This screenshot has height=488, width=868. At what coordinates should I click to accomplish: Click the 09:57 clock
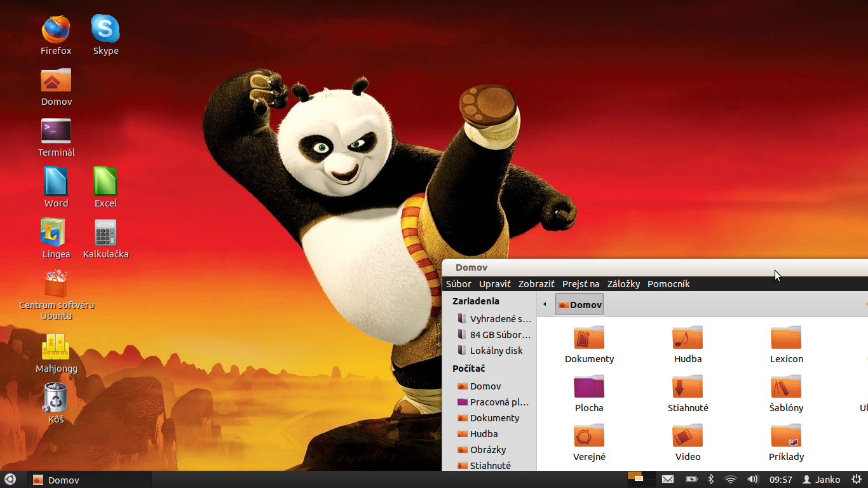pyautogui.click(x=781, y=480)
